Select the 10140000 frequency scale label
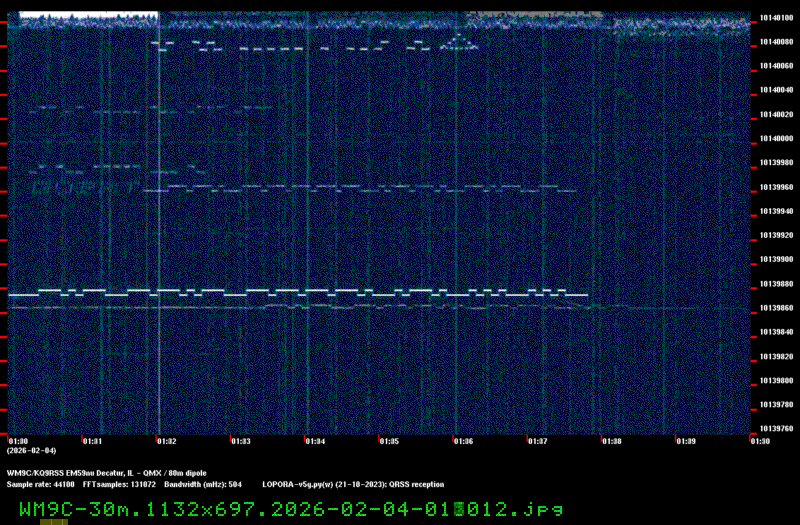The image size is (800, 525). [x=776, y=138]
